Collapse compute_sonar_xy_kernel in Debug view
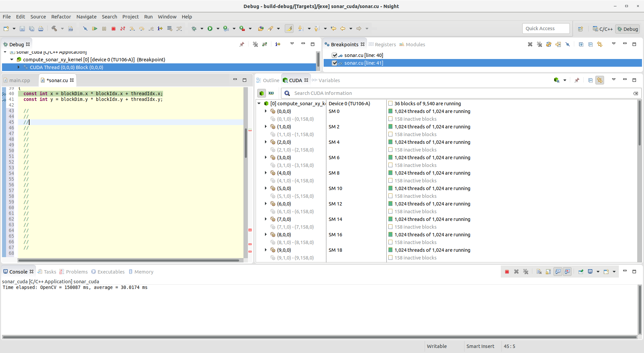This screenshot has height=353, width=644. click(x=12, y=60)
